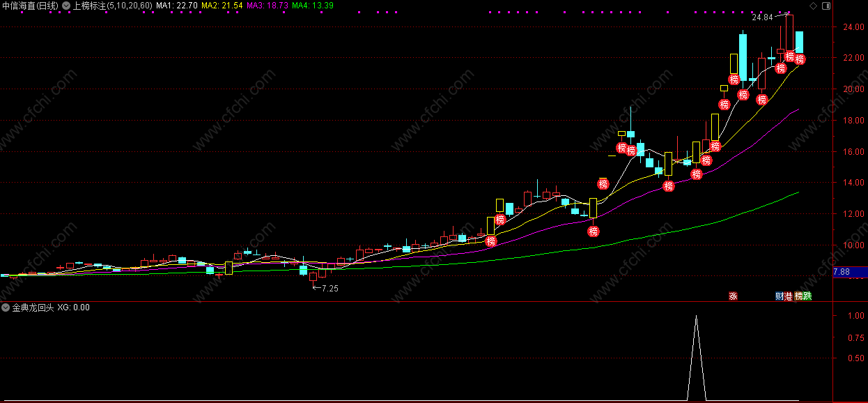
Task: Click the MA3: 18.73 label
Action: (267, 6)
